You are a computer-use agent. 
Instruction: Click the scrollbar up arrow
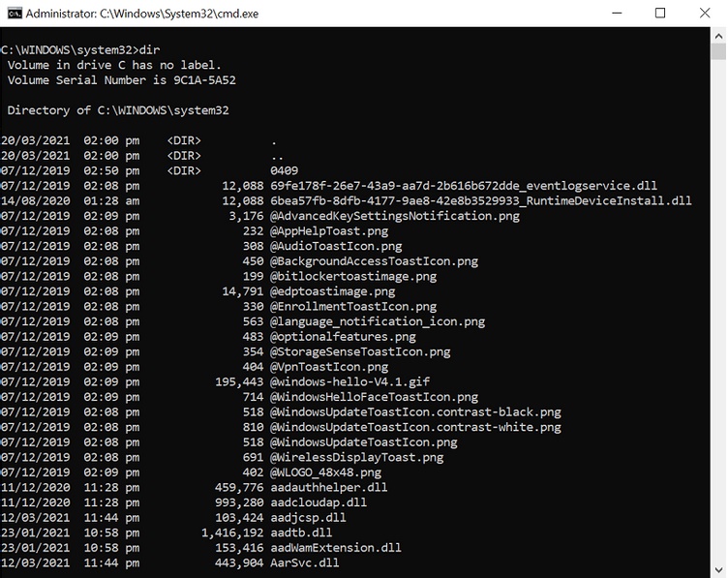pyautogui.click(x=718, y=36)
